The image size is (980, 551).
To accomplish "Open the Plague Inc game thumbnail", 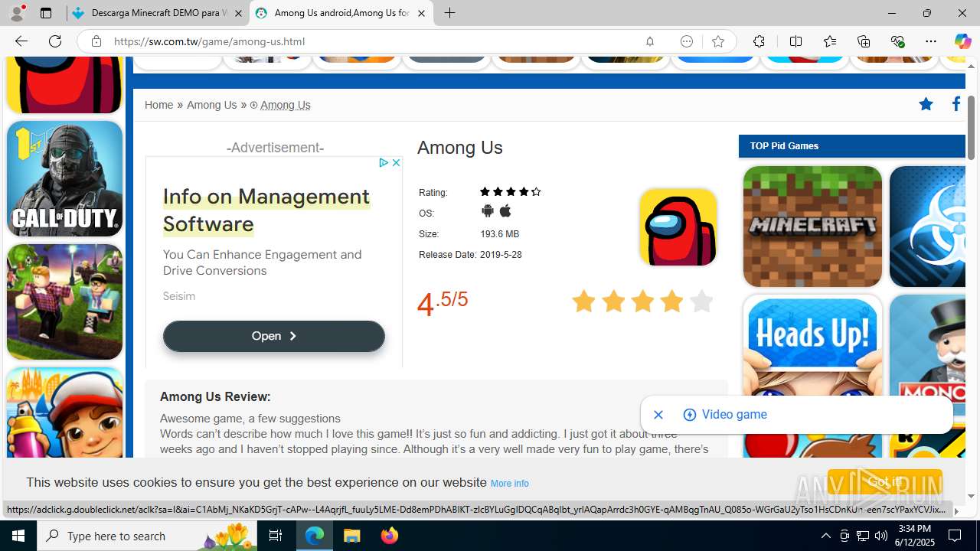I will click(927, 227).
